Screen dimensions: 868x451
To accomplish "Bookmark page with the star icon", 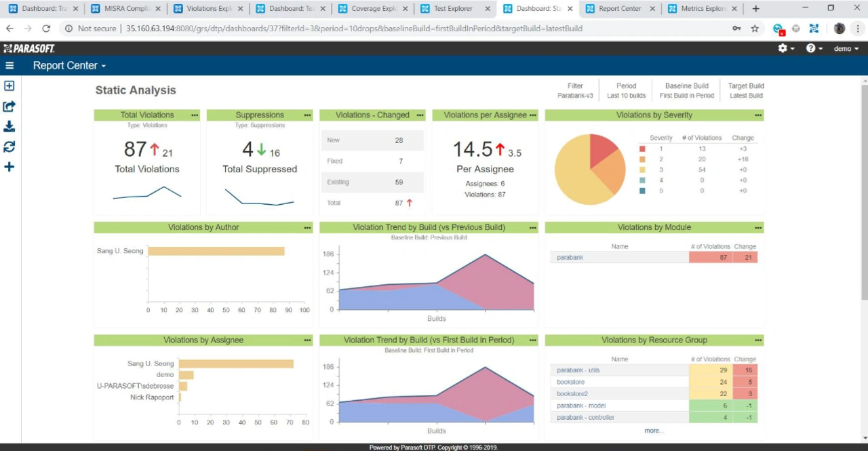I will (755, 29).
